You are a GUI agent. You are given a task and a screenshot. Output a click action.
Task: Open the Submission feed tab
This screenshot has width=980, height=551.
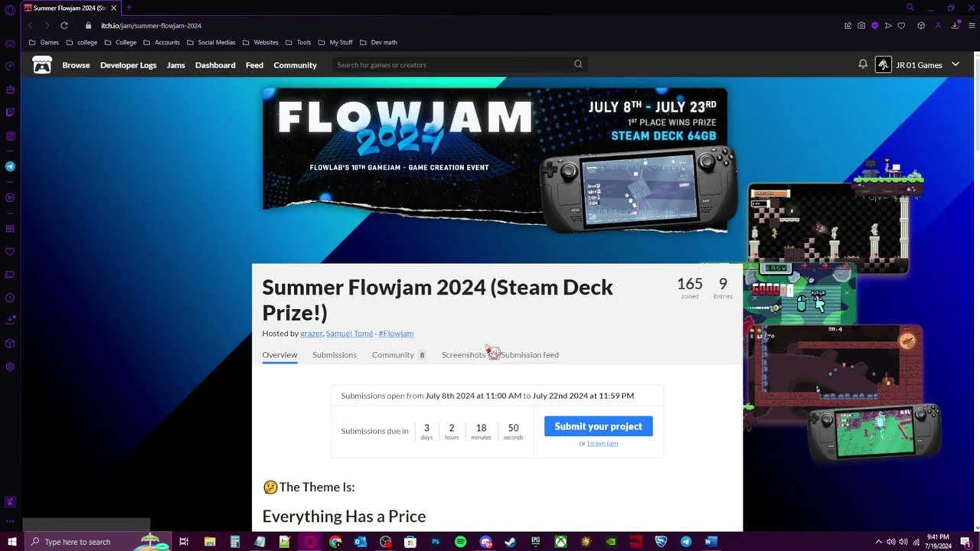click(530, 355)
